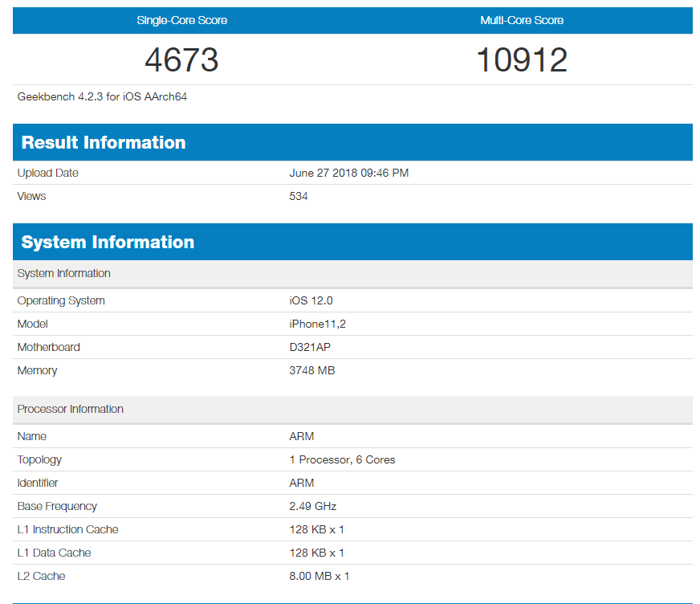
Task: Click the Geekbench 4.2.3 for iOS AArch64 text
Action: 102,96
